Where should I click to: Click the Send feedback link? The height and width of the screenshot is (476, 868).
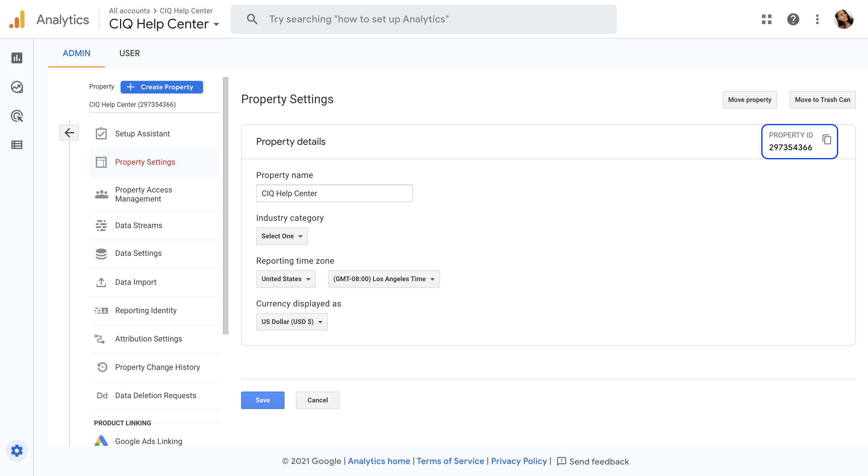click(599, 462)
